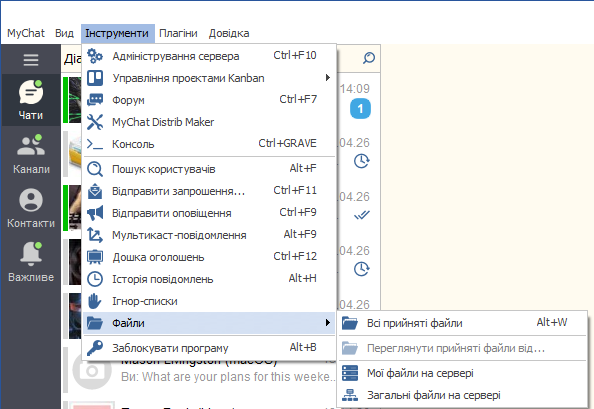The image size is (594, 409).
Task: Expand the Kanban submenu arrow
Action: tap(328, 78)
